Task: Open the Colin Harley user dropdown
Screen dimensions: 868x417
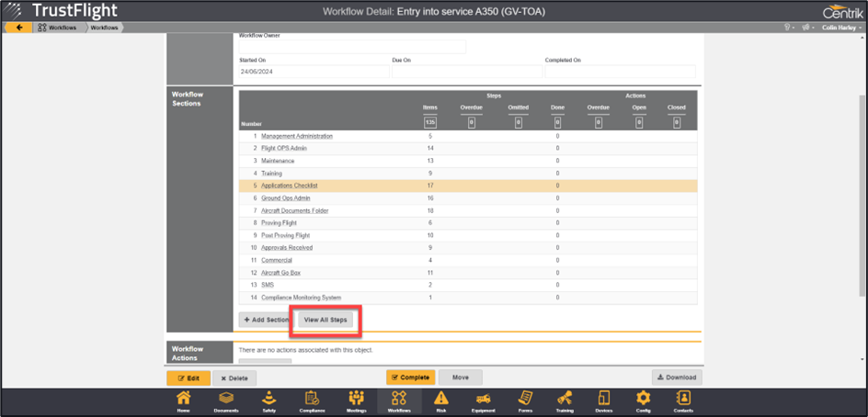Action: point(839,28)
